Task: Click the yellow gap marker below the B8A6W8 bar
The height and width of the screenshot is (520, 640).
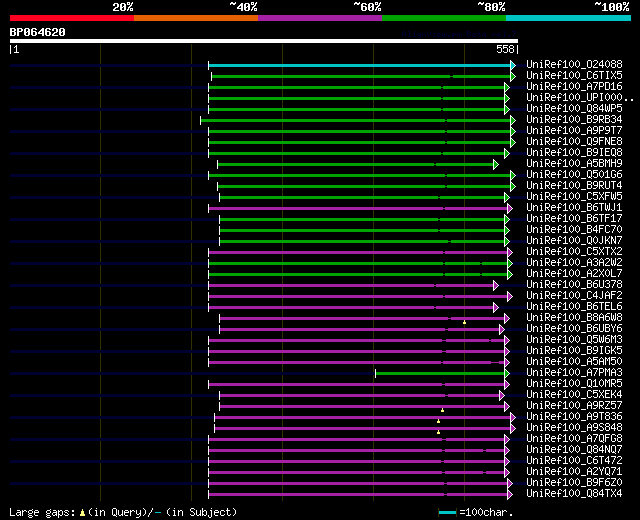Action: tap(464, 322)
